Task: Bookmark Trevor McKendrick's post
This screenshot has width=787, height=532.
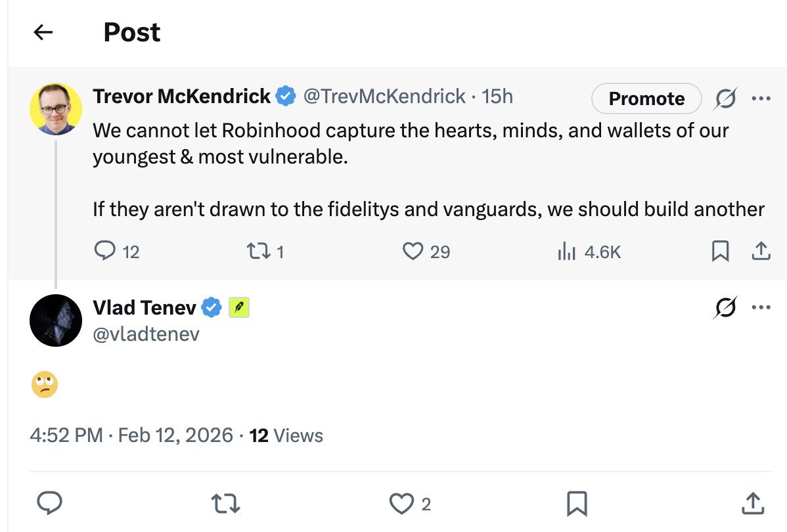Action: click(720, 251)
